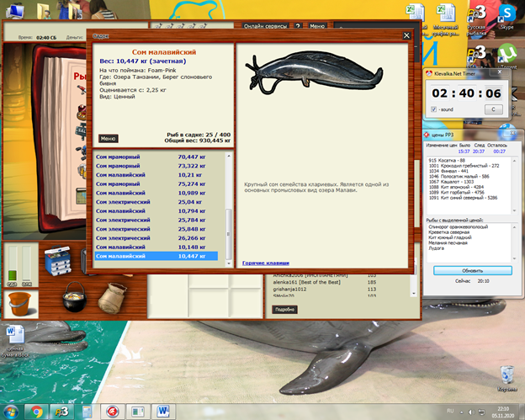Open Онлайн сервисы in the game header
Image resolution: width=525 pixels, height=420 pixels.
point(266,26)
